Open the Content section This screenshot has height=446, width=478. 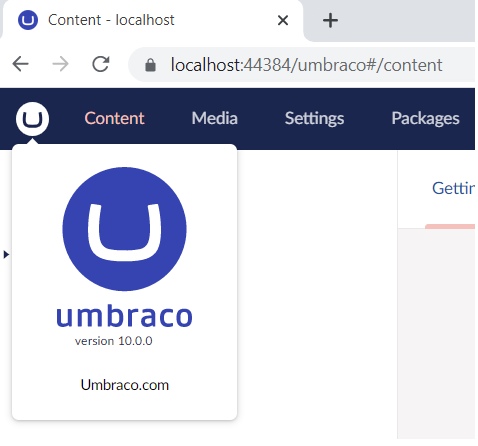click(114, 118)
